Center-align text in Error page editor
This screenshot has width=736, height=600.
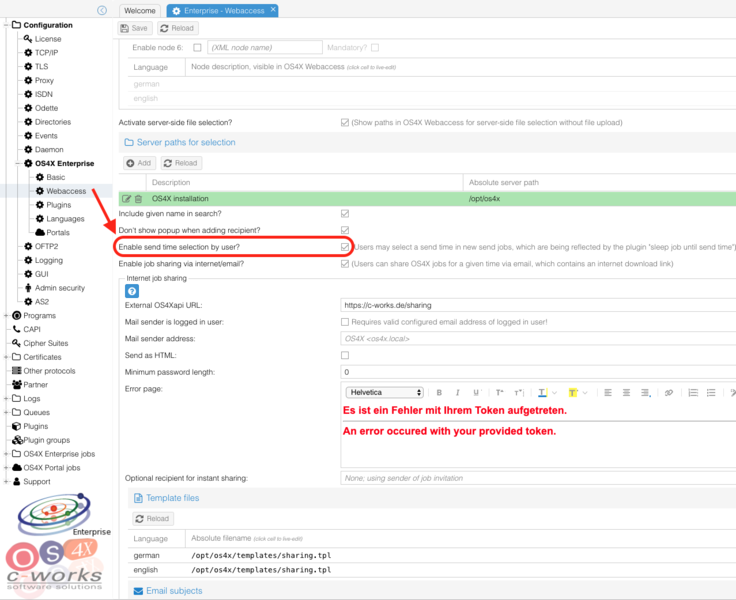click(625, 393)
